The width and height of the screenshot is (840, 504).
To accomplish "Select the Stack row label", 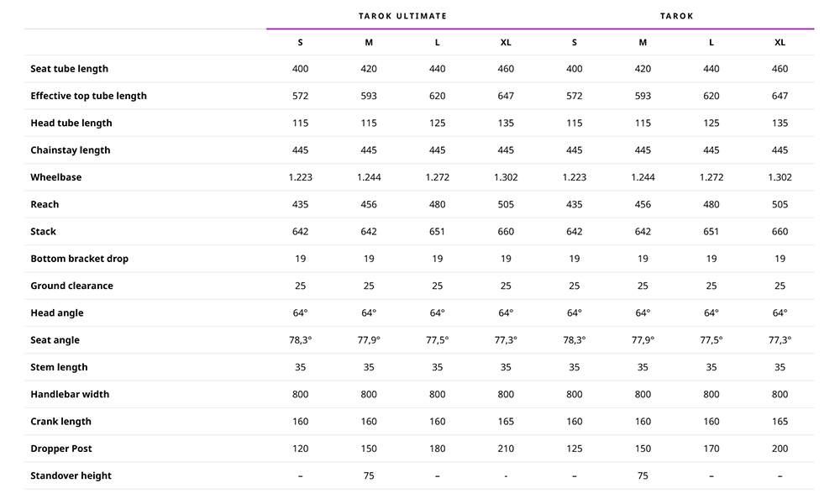I will (43, 231).
